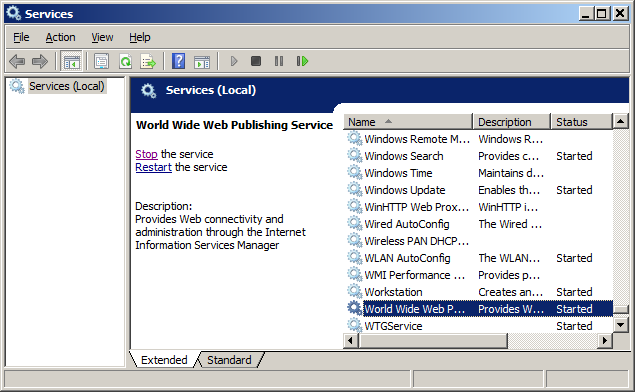Sort by the Status column header
635x392 pixels.
[582, 122]
